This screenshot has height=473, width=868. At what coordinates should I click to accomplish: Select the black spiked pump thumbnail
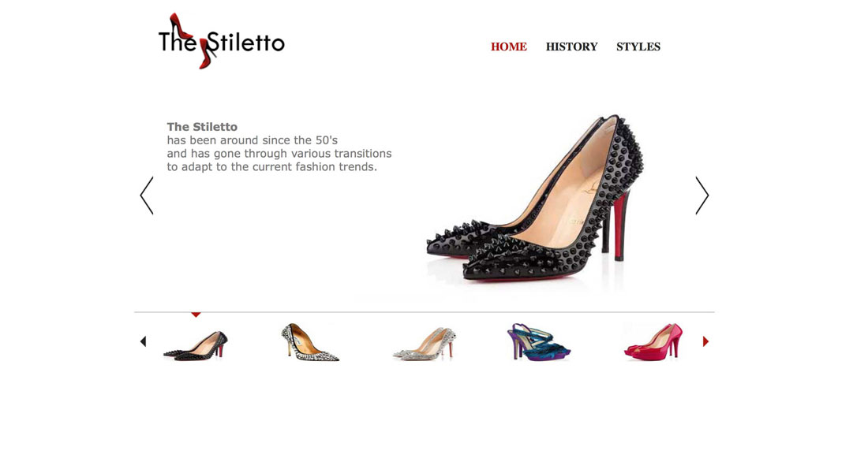(196, 345)
